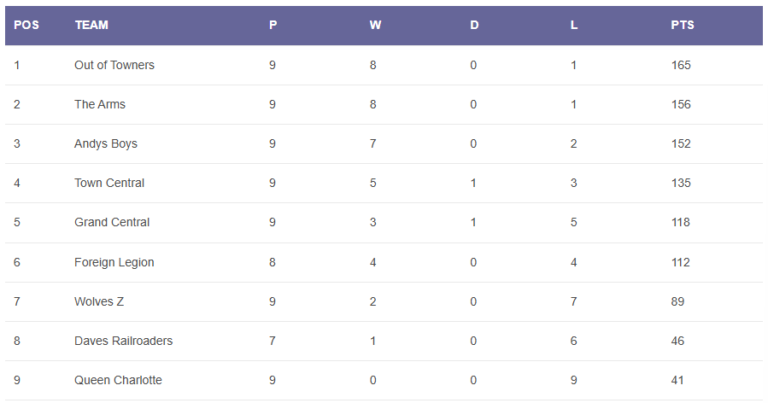
Task: Open Queen Charlotte team entry
Action: [x=118, y=380]
